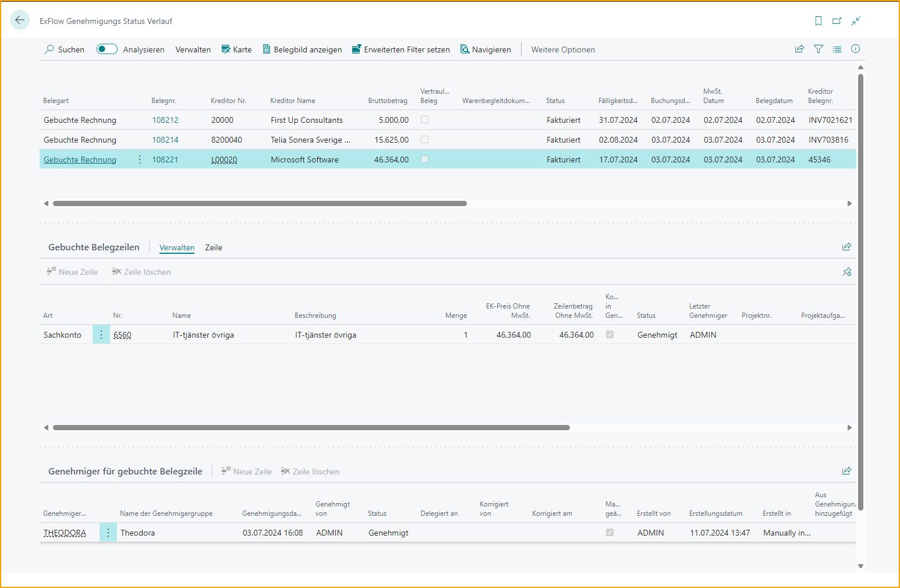Image resolution: width=900 pixels, height=588 pixels.
Task: Toggle the Analysieren switch
Action: click(107, 49)
